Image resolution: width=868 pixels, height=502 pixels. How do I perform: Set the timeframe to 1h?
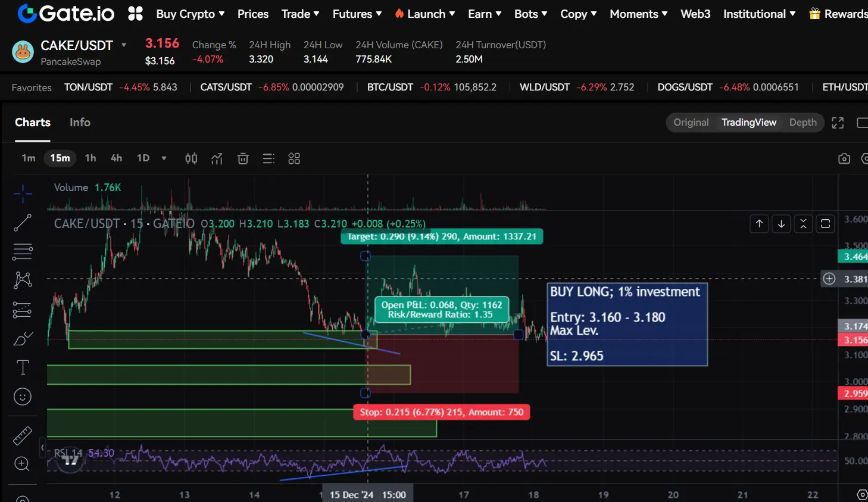[x=90, y=158]
